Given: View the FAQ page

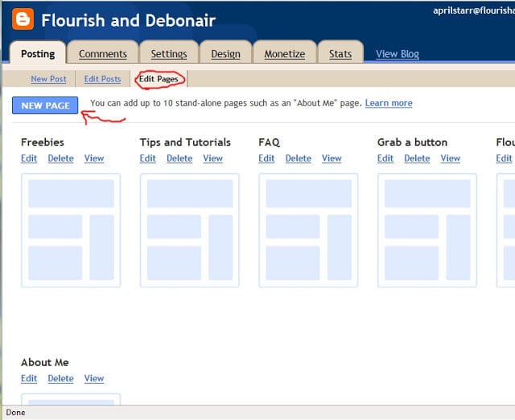Looking at the screenshot, I should [x=332, y=159].
